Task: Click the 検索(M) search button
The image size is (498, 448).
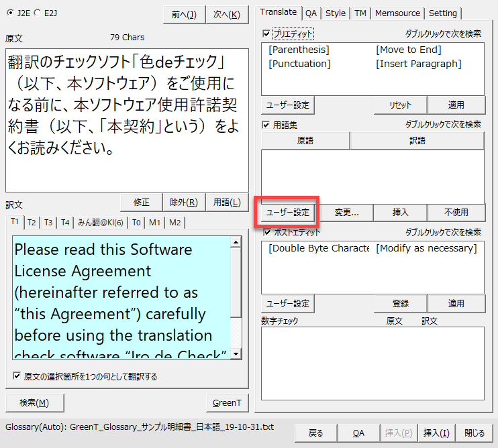Action: 34,402
